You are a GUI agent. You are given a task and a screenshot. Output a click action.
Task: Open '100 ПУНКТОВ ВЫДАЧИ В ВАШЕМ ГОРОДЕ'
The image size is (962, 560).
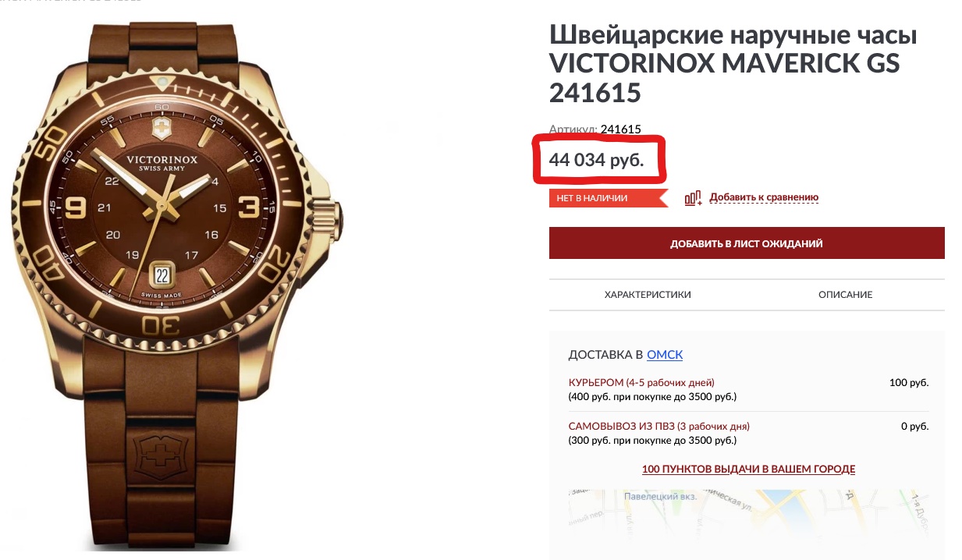(x=748, y=470)
